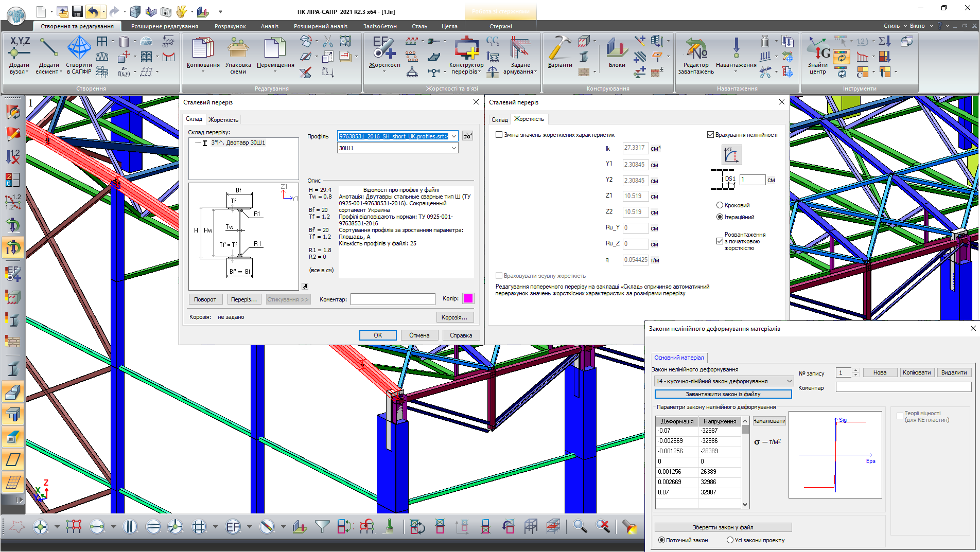Open the Розрахунок ribbon tab

tap(230, 26)
